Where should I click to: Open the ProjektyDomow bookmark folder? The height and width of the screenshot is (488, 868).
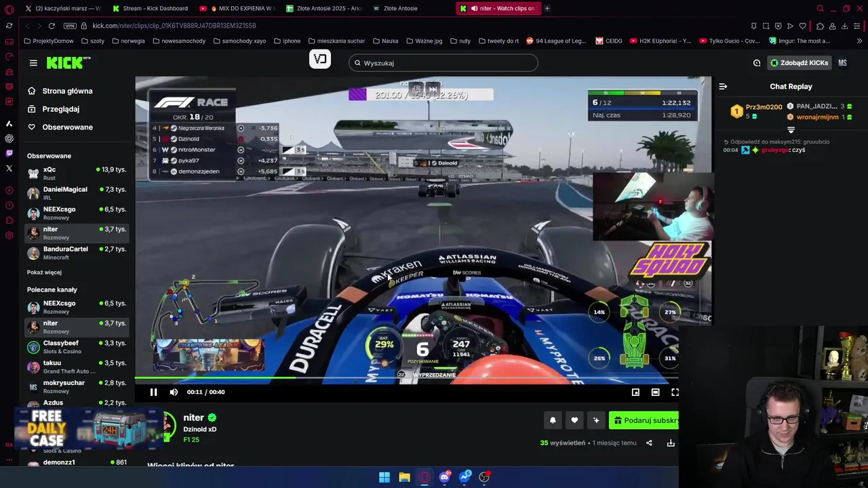48,41
